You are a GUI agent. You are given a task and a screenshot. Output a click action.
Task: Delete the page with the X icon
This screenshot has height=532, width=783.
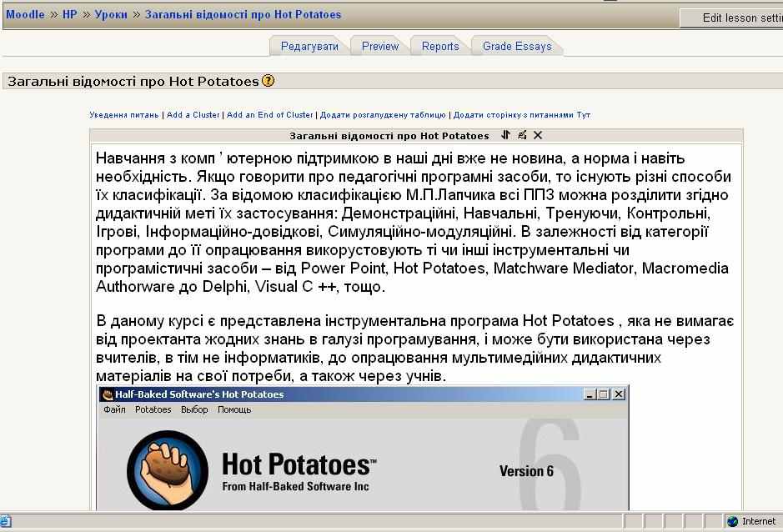click(538, 135)
